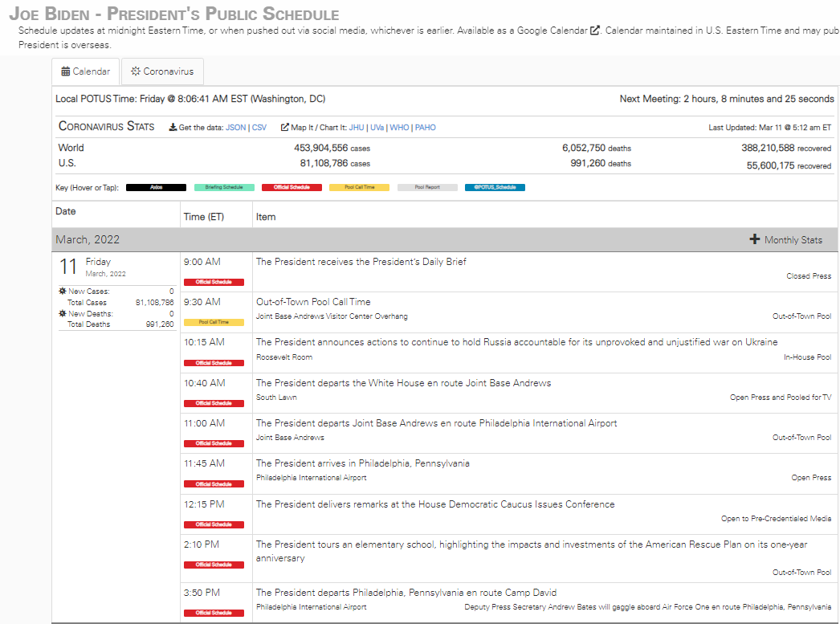Click the New Deaths virus icon
The image size is (840, 624).
click(63, 313)
